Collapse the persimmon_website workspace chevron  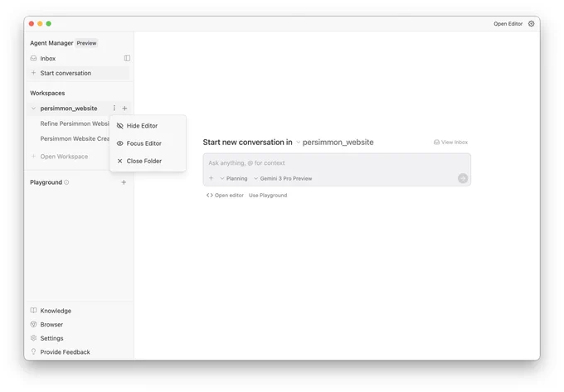(33, 108)
